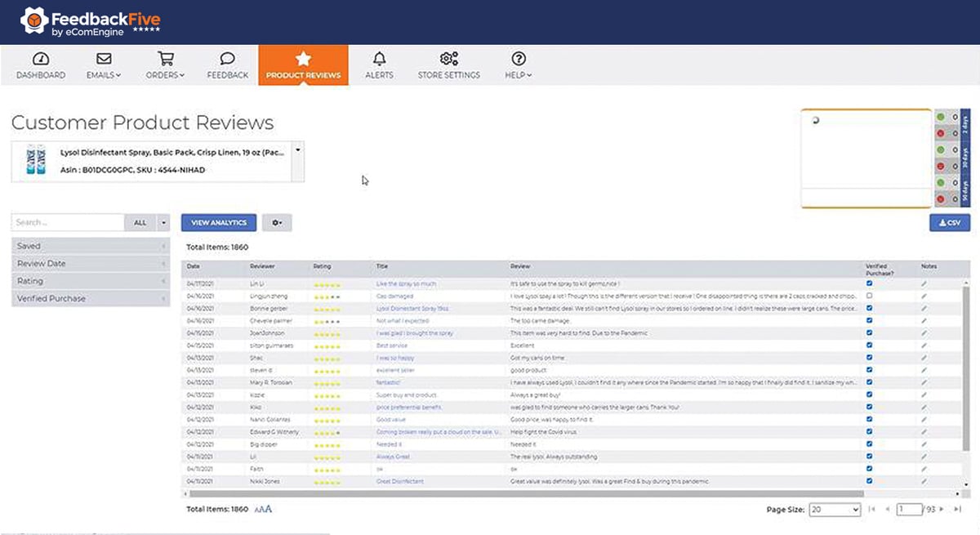Image resolution: width=980 pixels, height=535 pixels.
Task: Click the View Analytics button
Action: click(218, 222)
